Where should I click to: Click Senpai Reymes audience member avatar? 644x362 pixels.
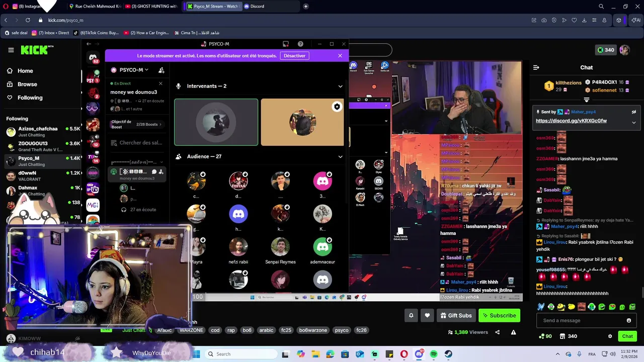280,247
